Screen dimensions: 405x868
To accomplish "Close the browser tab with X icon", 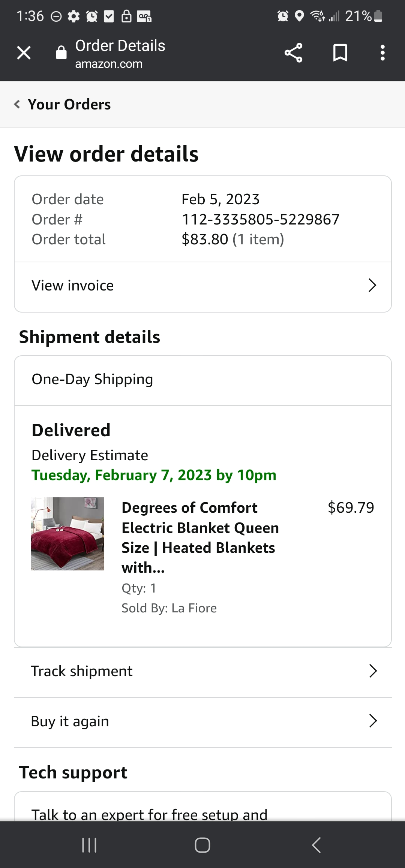I will pyautogui.click(x=24, y=53).
